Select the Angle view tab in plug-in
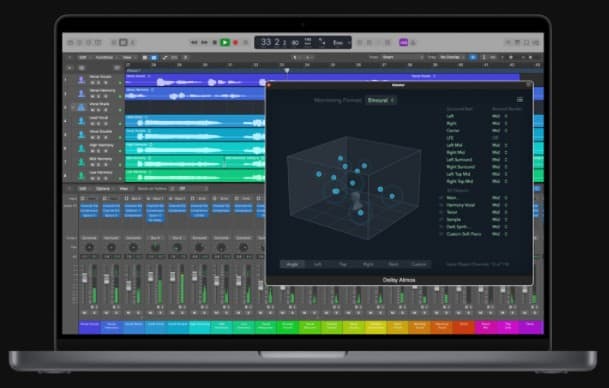Image resolution: width=609 pixels, height=388 pixels. click(x=292, y=264)
